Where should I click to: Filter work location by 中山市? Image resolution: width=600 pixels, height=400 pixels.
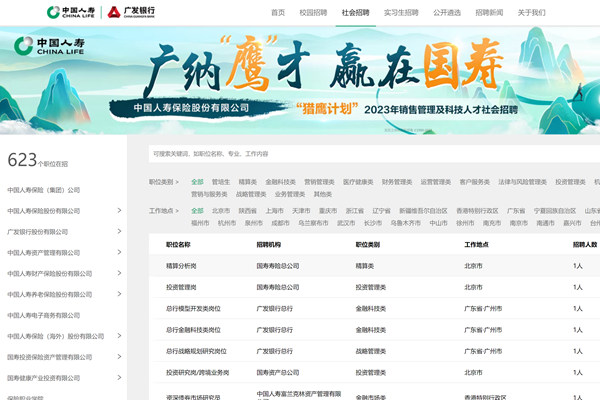point(439,223)
